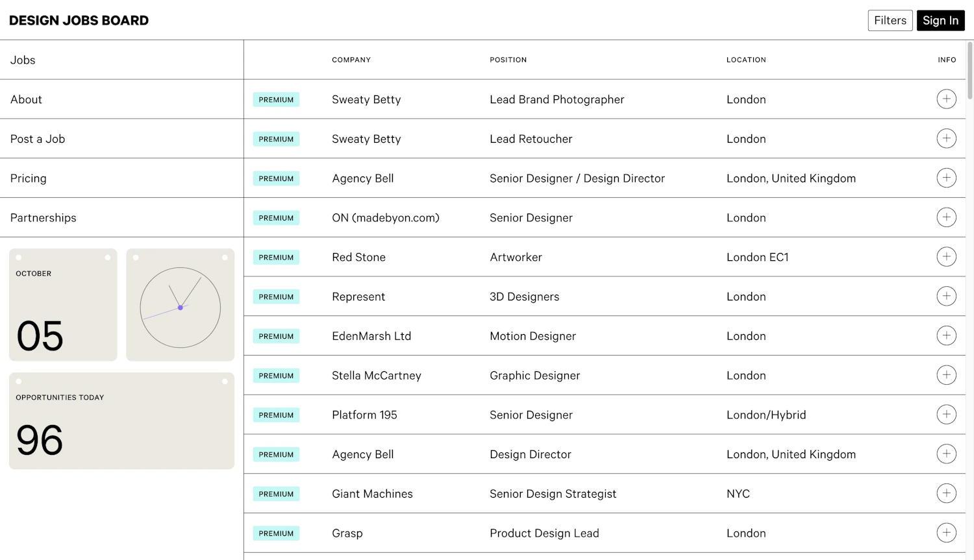The image size is (974, 560).
Task: Open the Partnerships page
Action: coord(43,217)
